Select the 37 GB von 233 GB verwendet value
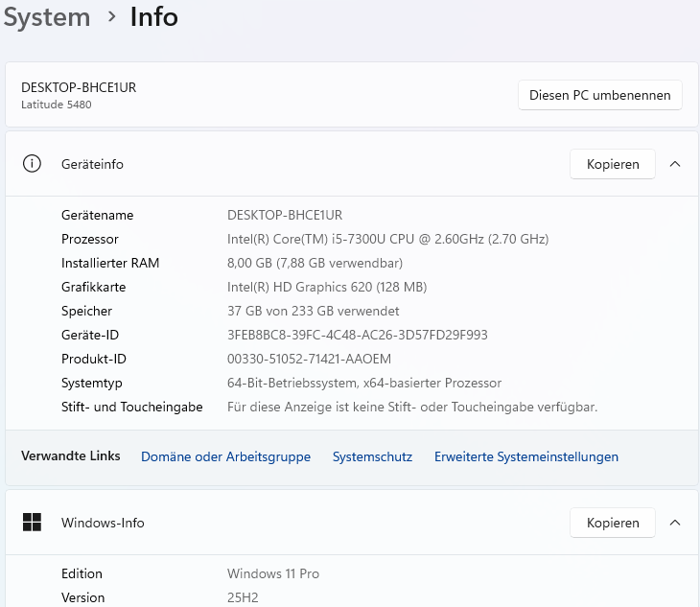The height and width of the screenshot is (607, 700). [x=313, y=311]
